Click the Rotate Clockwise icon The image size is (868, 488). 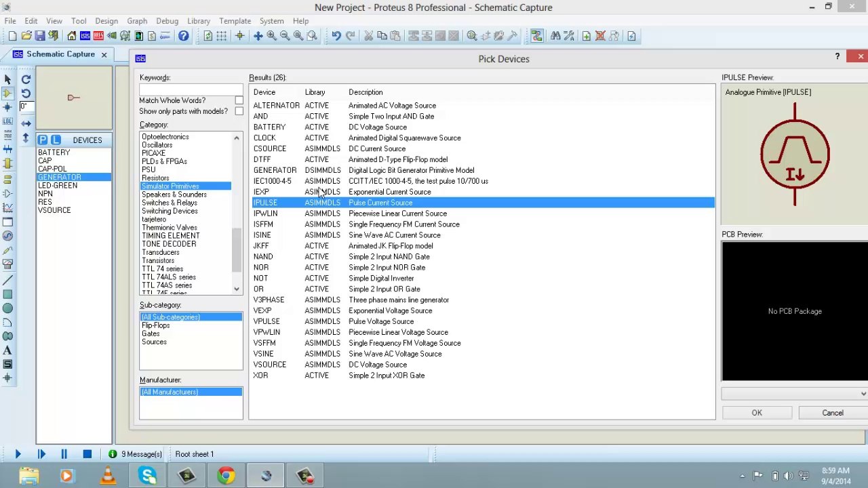(x=26, y=79)
